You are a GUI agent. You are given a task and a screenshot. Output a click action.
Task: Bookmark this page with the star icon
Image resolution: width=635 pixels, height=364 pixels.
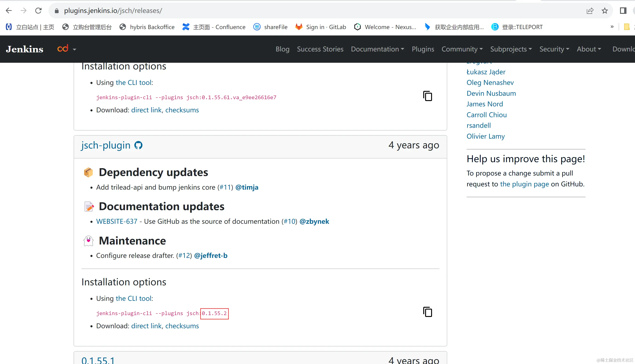(605, 11)
